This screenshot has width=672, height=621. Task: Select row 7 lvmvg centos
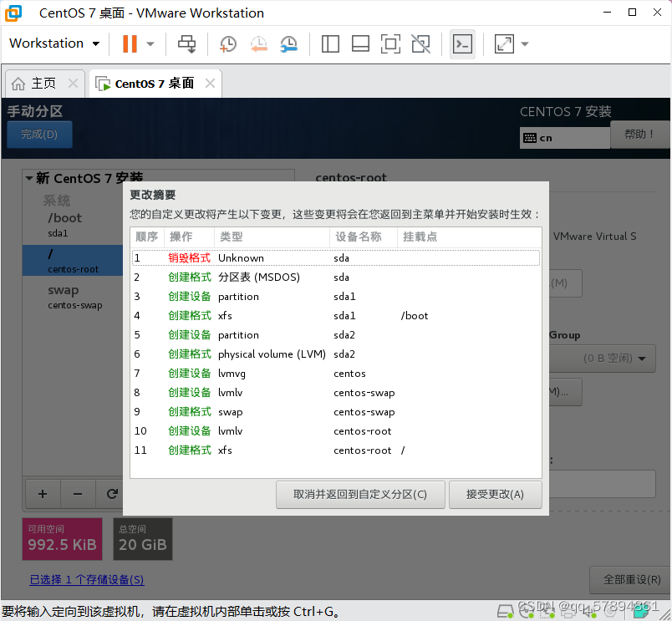tap(336, 374)
